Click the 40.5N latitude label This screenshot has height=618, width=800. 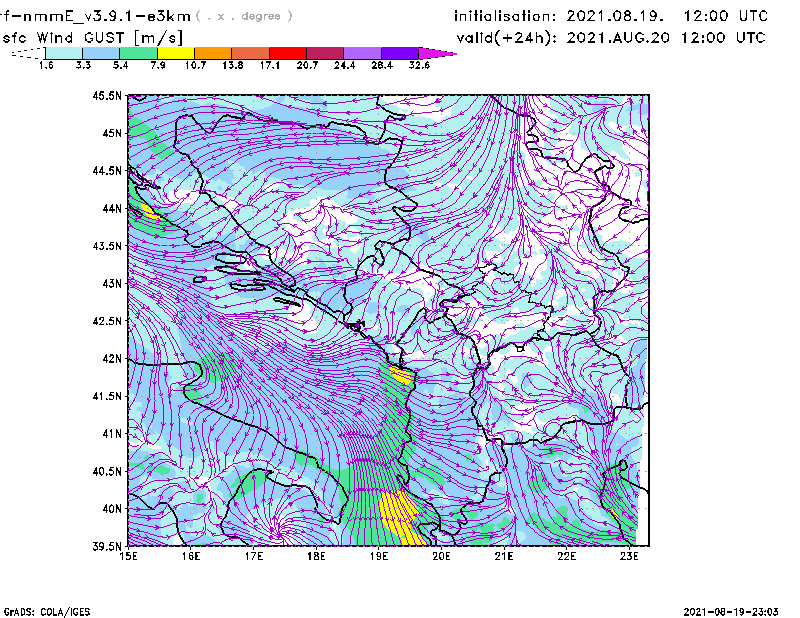click(x=107, y=471)
